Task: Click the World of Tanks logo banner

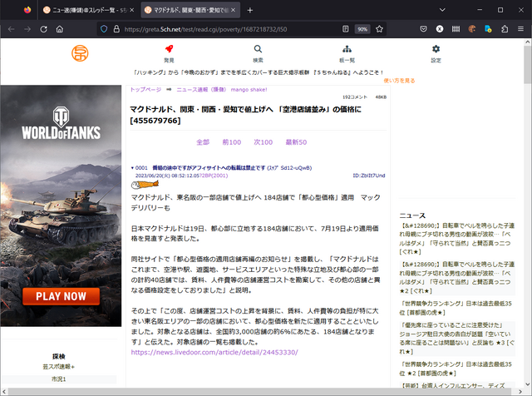Action: 61,124
